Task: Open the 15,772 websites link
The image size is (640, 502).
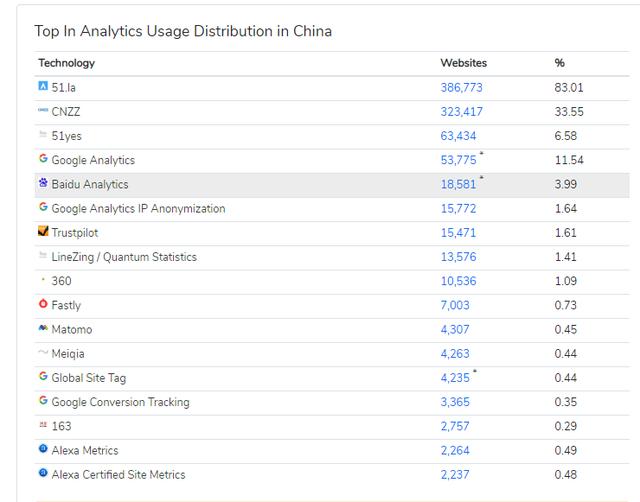Action: coord(458,209)
